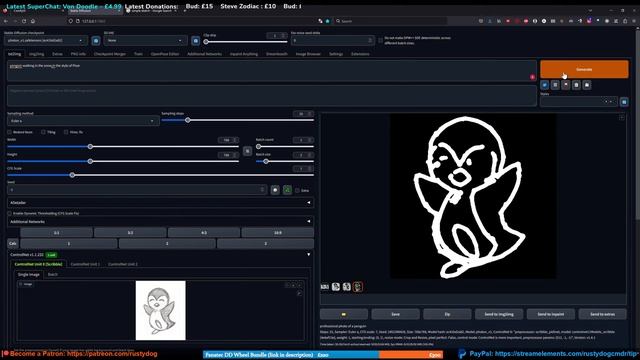
Task: Reuse last seed with the recycle icon
Action: pyautogui.click(x=287, y=190)
